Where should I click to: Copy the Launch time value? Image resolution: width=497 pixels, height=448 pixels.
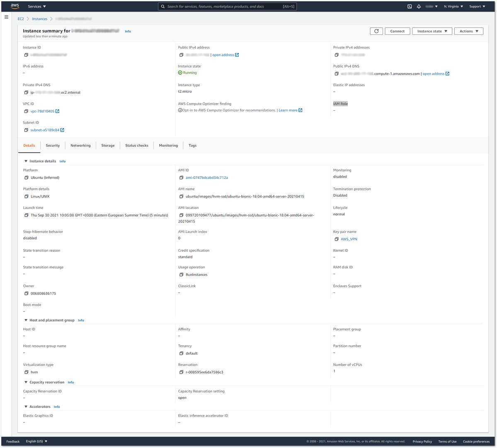coord(26,215)
